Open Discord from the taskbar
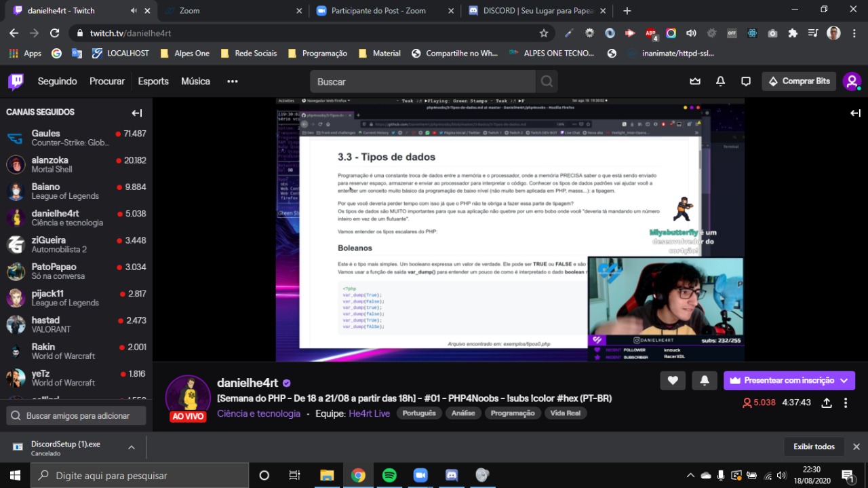Image resolution: width=868 pixels, height=488 pixels. [451, 475]
